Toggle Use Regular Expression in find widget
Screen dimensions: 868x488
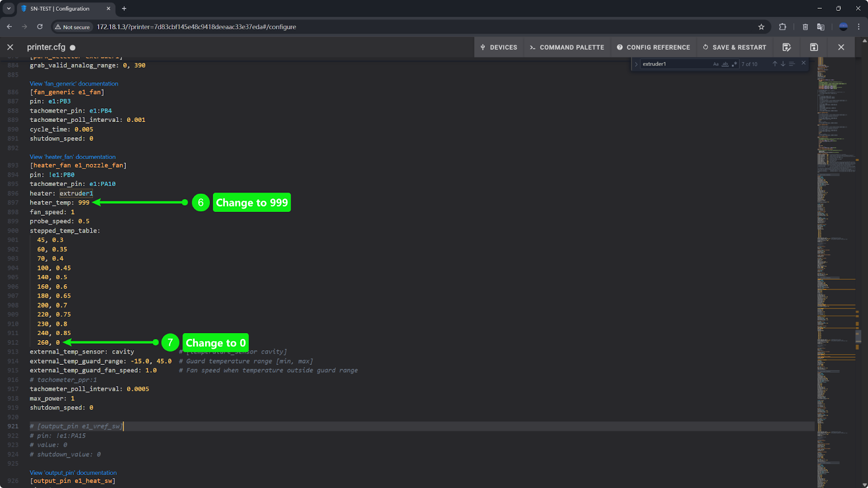coord(734,64)
